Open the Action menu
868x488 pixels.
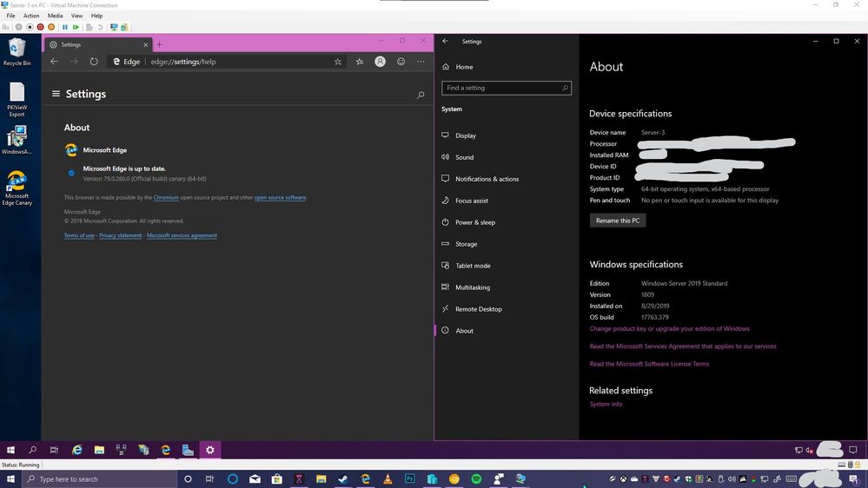pyautogui.click(x=31, y=16)
